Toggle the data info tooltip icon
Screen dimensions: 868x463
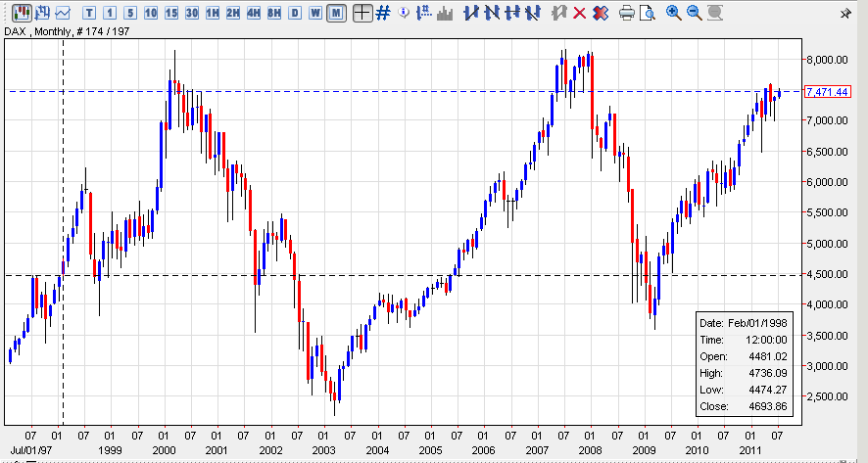[404, 12]
